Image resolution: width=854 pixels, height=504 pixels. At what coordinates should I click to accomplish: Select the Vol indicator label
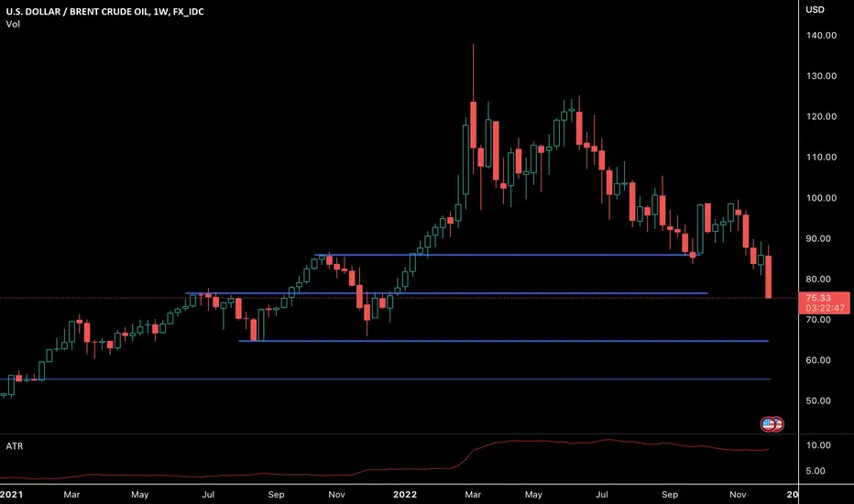tap(13, 24)
